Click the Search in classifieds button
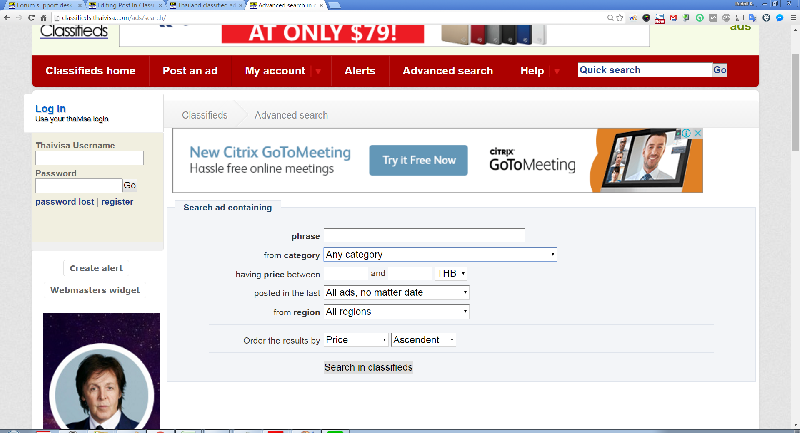Image resolution: width=800 pixels, height=433 pixels. 368,367
